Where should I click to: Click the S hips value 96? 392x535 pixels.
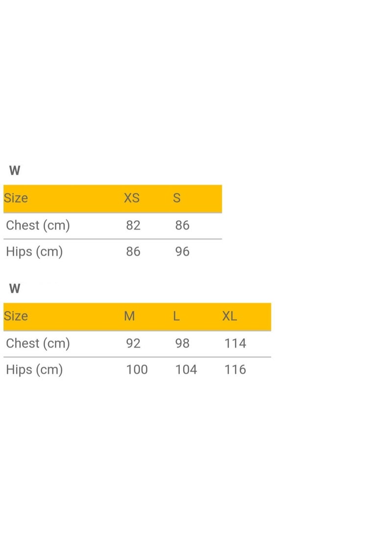[182, 252]
